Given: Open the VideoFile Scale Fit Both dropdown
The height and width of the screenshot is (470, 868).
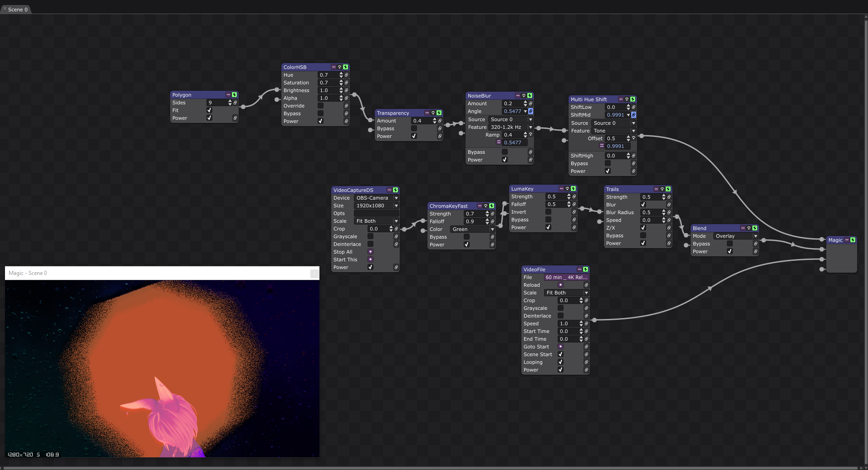Looking at the screenshot, I should 566,293.
